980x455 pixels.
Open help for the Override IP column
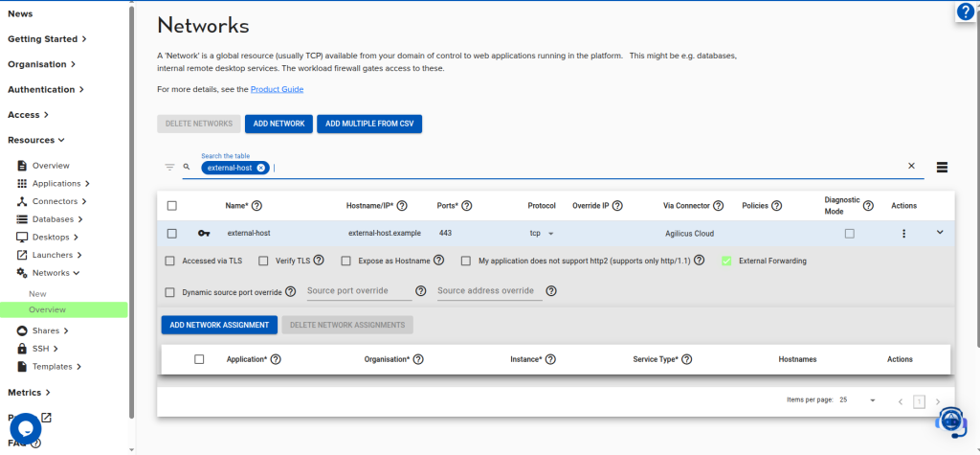pyautogui.click(x=617, y=205)
